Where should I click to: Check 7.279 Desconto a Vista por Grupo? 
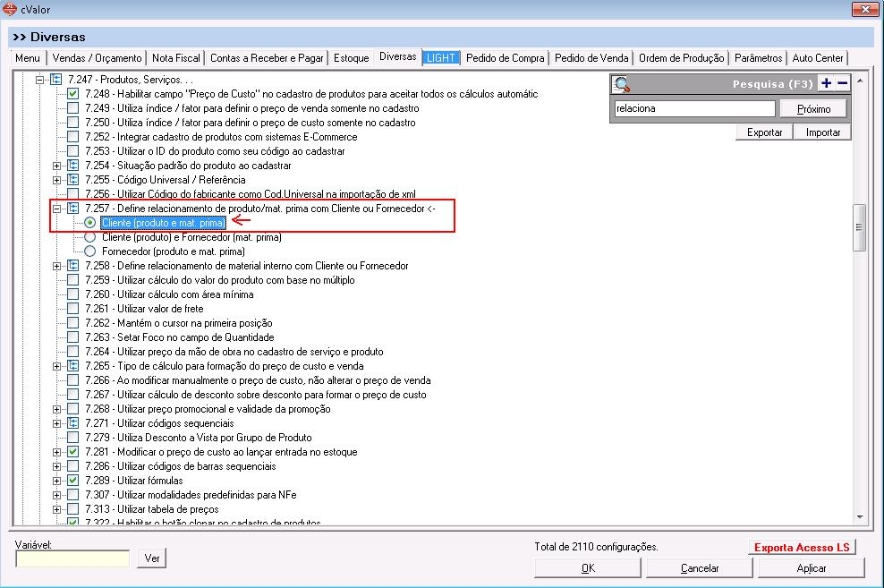click(x=73, y=438)
